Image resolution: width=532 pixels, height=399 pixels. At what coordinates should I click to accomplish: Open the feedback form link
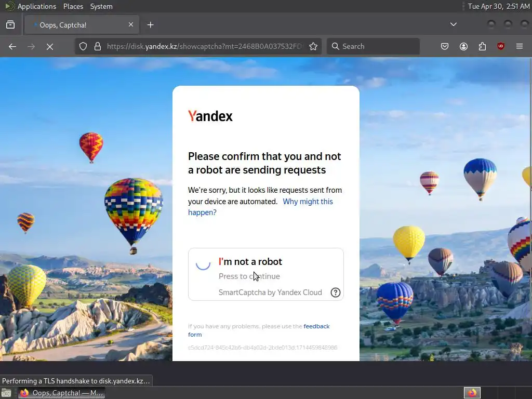259,330
